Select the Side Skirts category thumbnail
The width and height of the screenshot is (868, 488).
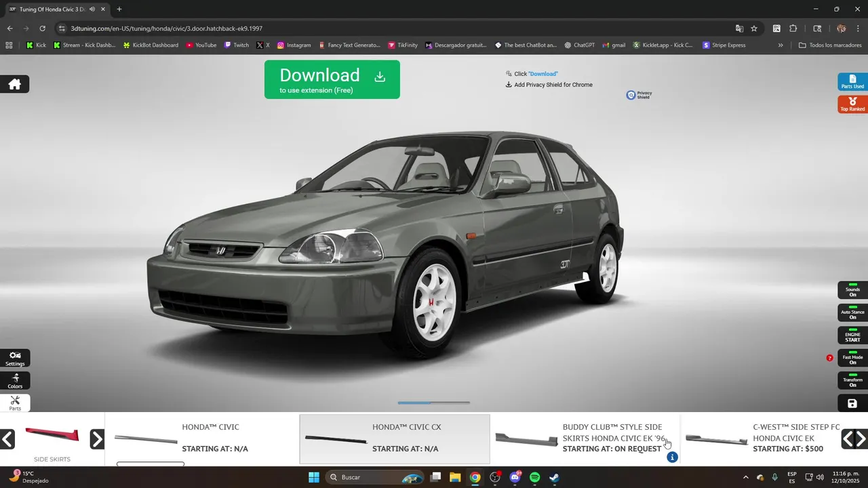[52, 439]
